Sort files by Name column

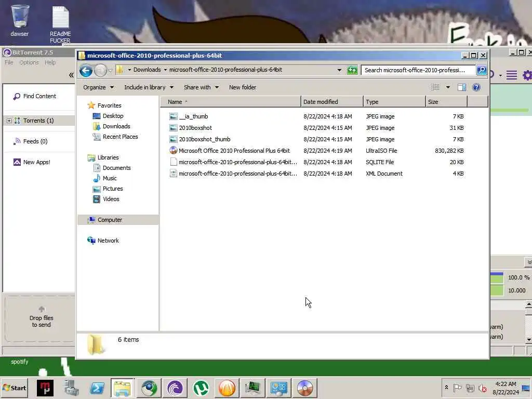point(230,102)
